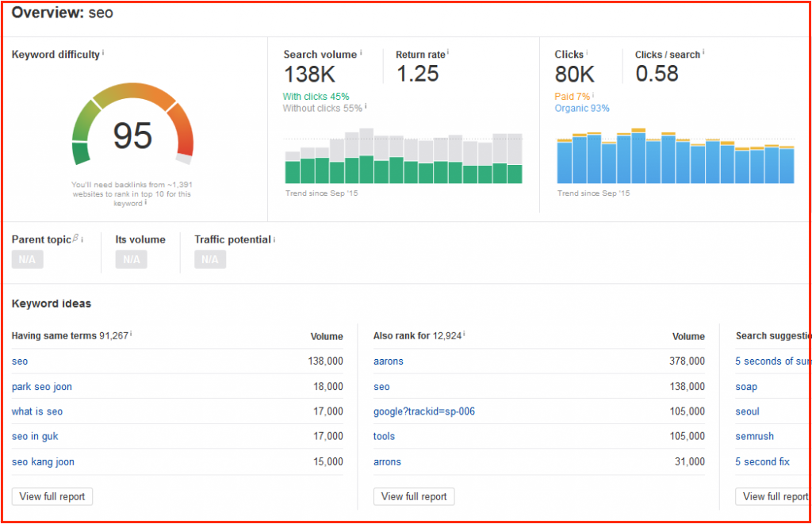812x524 pixels.
Task: Click Volume header in Also rank for
Action: tap(689, 337)
